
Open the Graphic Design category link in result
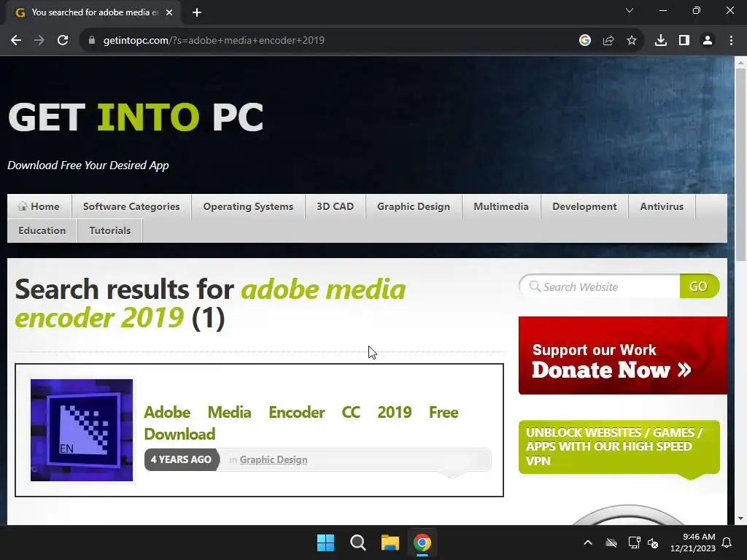click(x=274, y=459)
